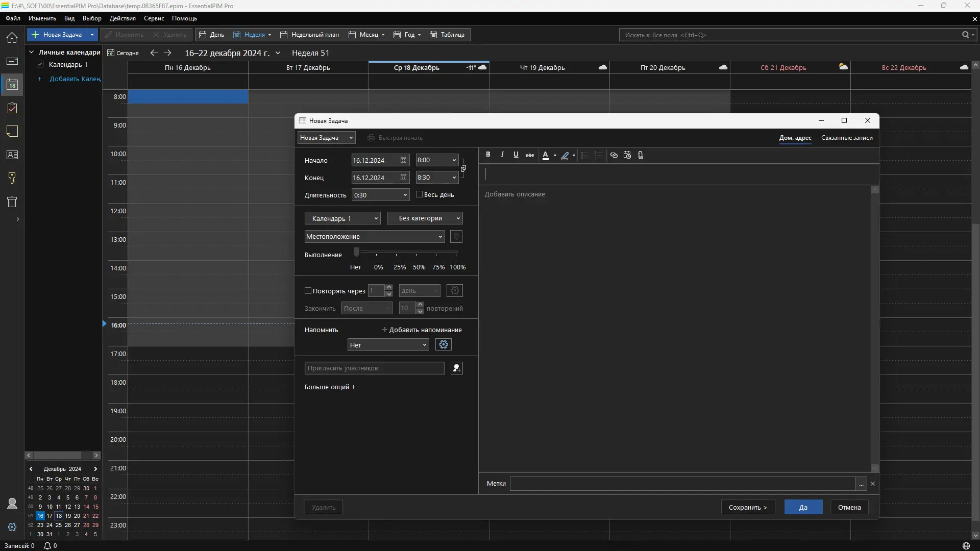The height and width of the screenshot is (551, 980).
Task: Click the strikethrough formatting icon
Action: coord(530,155)
